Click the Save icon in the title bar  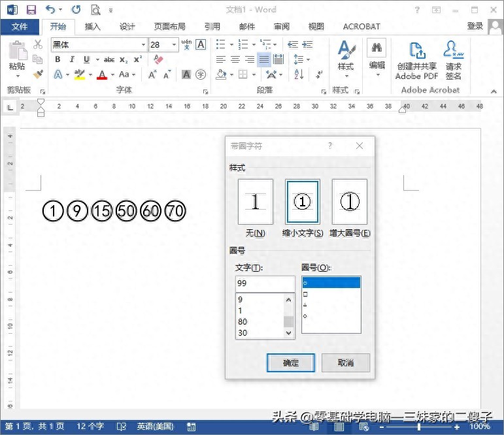(x=31, y=10)
